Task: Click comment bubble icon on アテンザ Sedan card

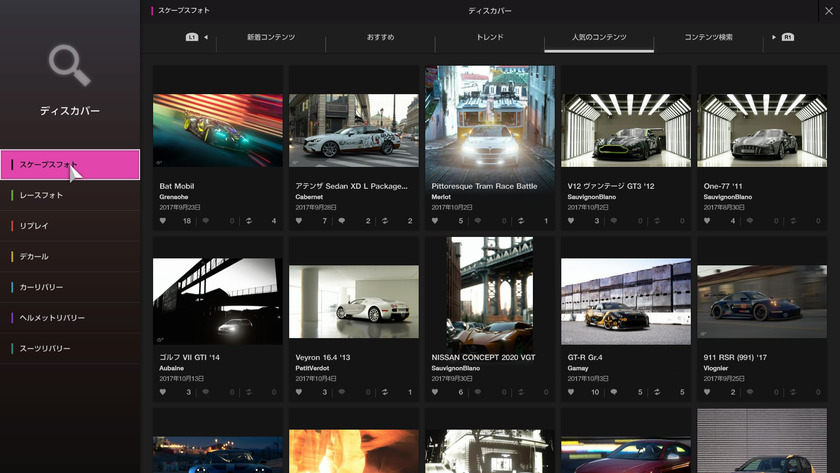Action: click(342, 221)
